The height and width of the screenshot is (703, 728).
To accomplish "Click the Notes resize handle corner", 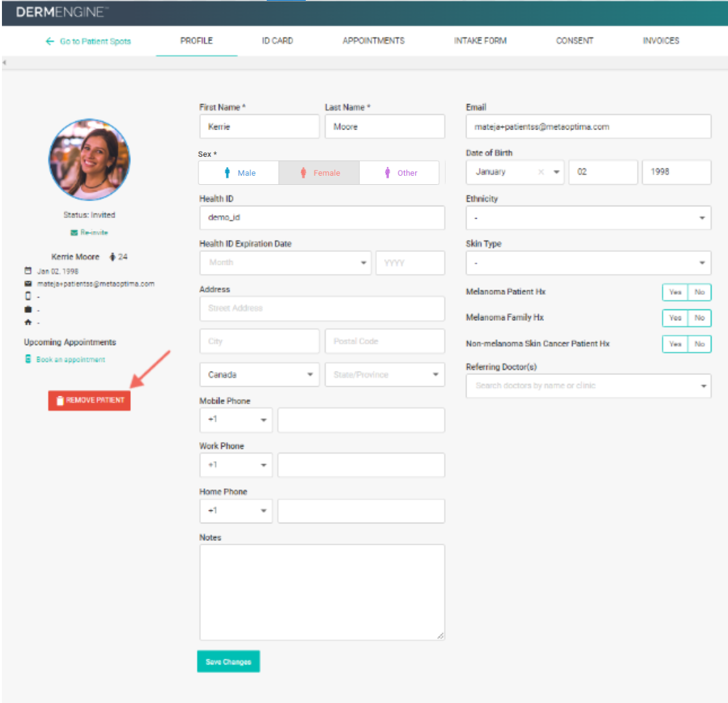I will [440, 635].
